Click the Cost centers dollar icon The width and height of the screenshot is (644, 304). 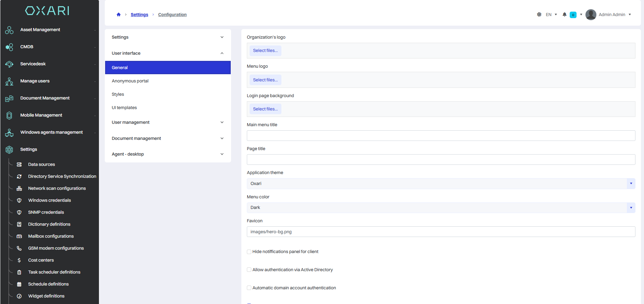click(19, 260)
